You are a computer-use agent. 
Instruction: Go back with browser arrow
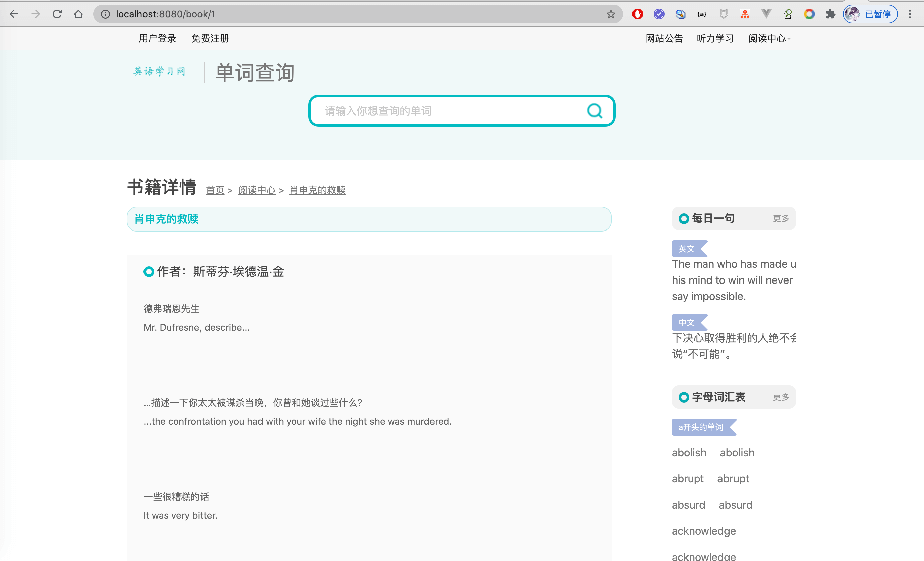coord(14,14)
